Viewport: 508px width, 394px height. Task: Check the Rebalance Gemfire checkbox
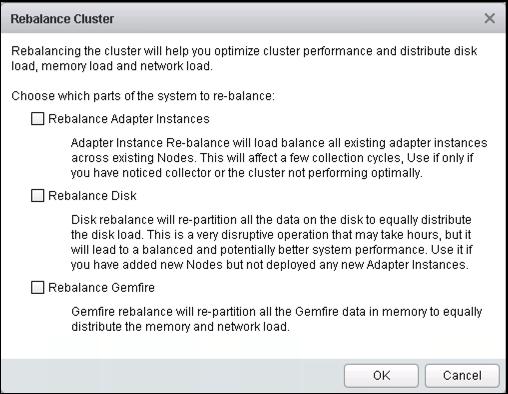point(37,288)
